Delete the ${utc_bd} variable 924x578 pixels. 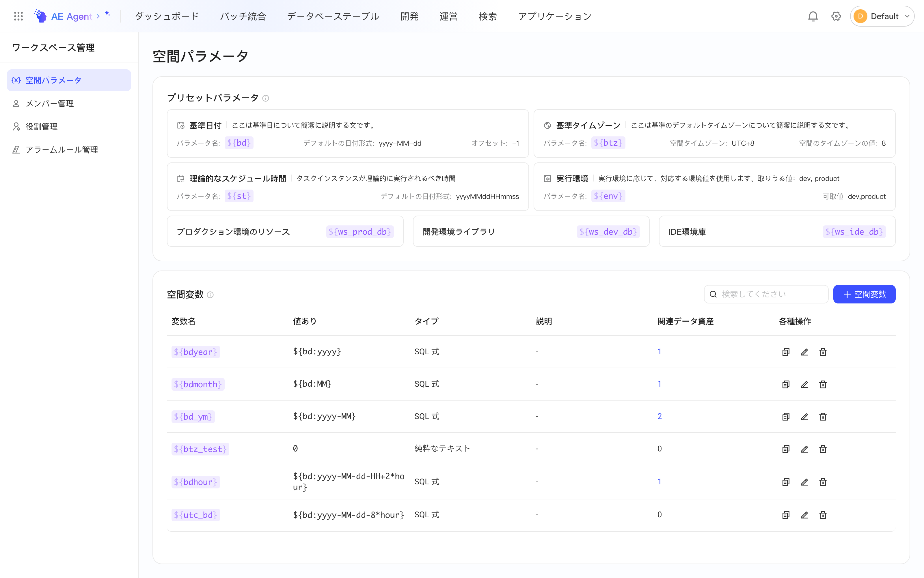click(x=823, y=515)
